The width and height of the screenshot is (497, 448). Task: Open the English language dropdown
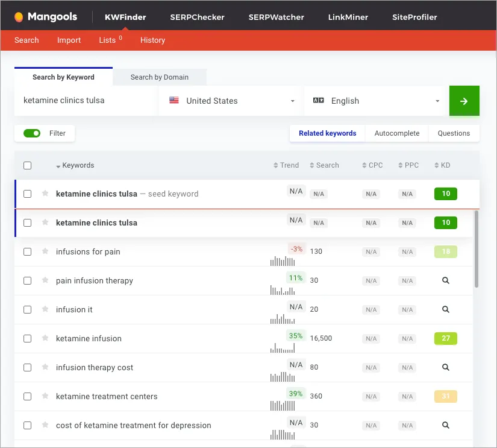tap(439, 101)
